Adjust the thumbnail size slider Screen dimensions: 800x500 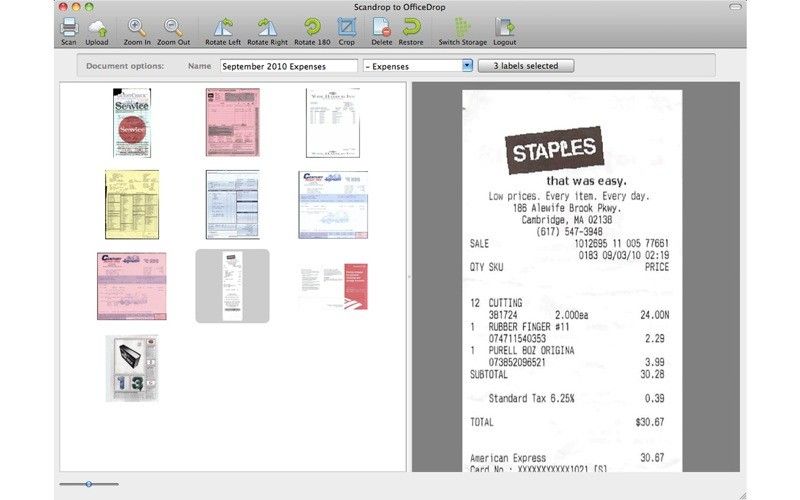pyautogui.click(x=89, y=484)
